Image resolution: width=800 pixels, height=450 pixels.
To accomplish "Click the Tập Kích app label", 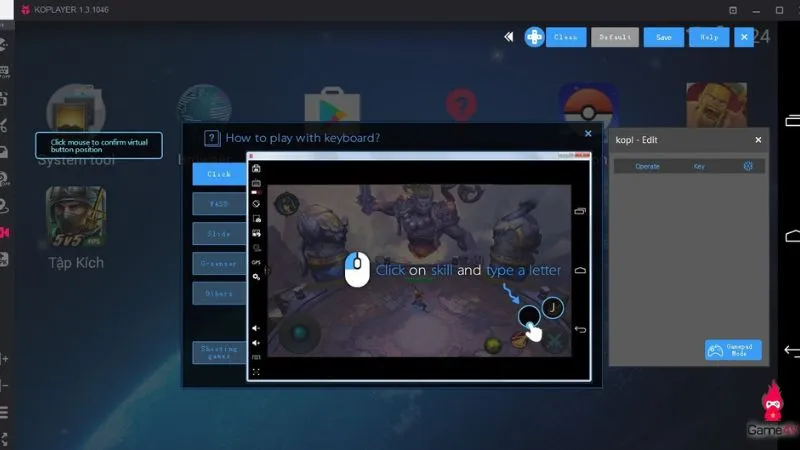I will (76, 263).
